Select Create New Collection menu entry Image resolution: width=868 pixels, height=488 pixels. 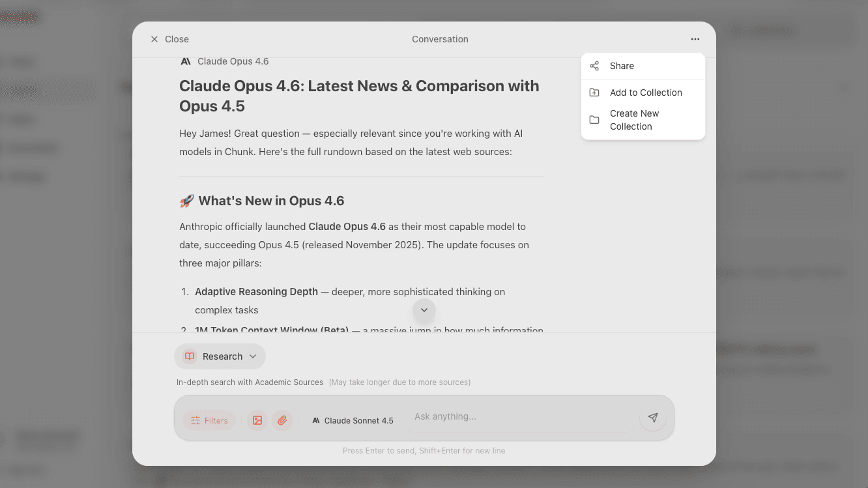pyautogui.click(x=634, y=120)
